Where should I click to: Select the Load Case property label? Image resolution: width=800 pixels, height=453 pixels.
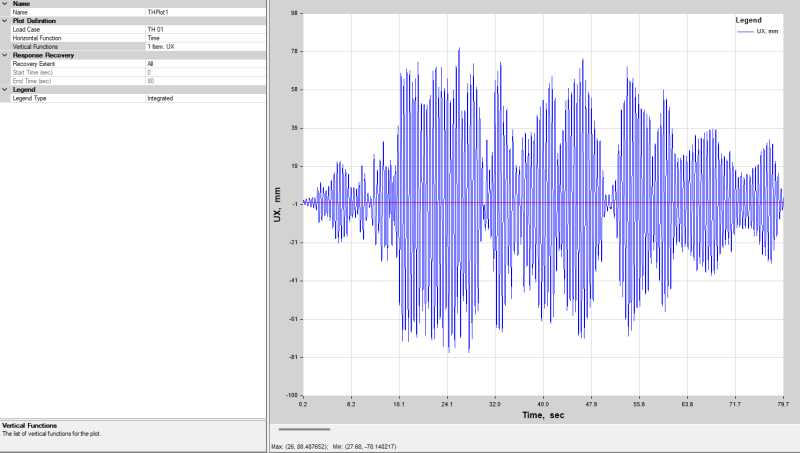pyautogui.click(x=26, y=30)
